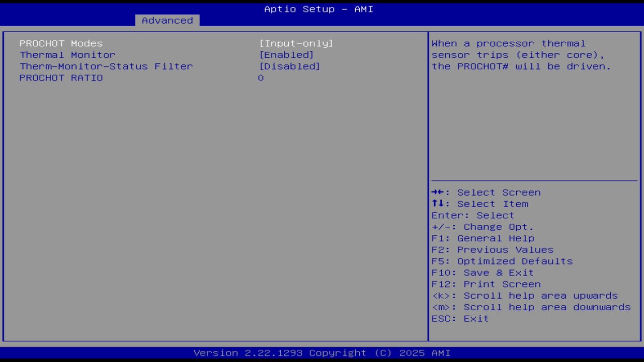The width and height of the screenshot is (644, 362).
Task: Click the Version 2.22.1293 footer text
Action: (x=318, y=352)
